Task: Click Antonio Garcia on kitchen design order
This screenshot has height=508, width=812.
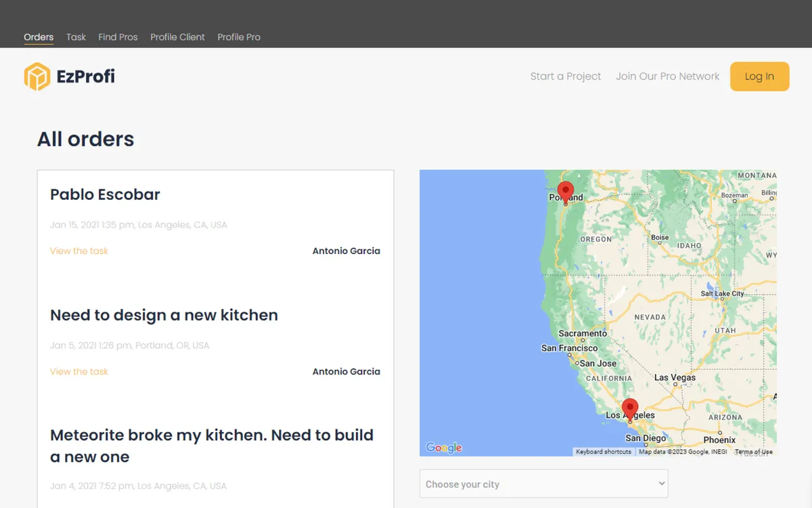Action: (x=346, y=371)
